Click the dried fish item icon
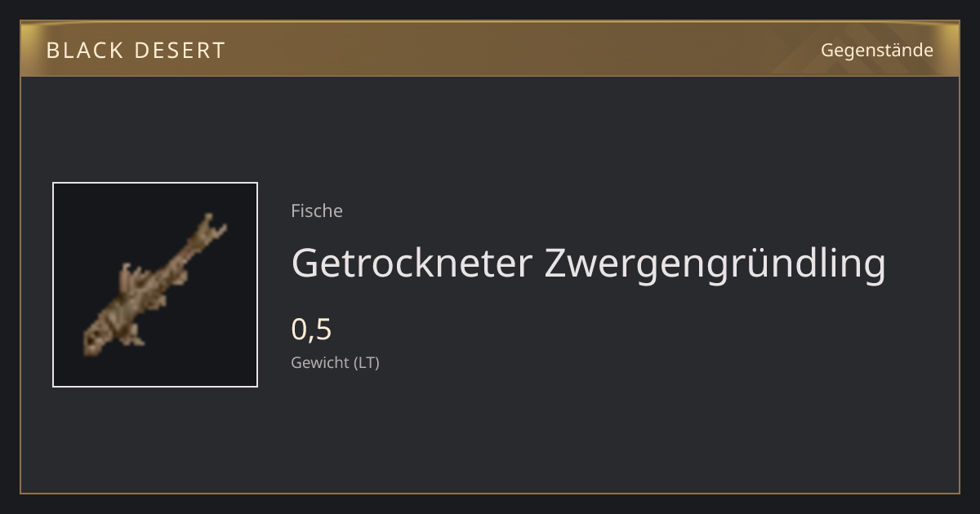This screenshot has width=980, height=514. (x=155, y=285)
